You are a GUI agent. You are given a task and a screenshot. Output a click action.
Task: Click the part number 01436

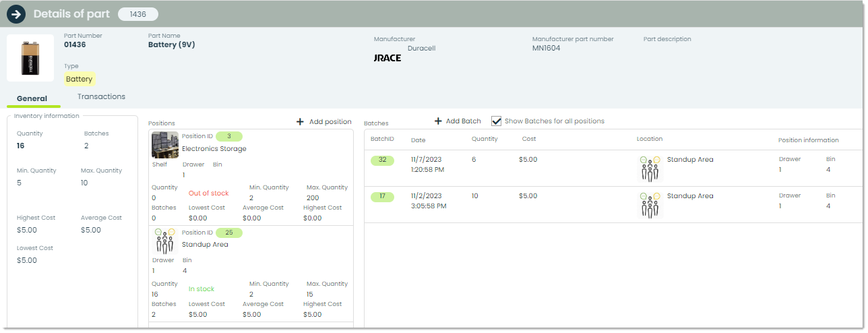pyautogui.click(x=75, y=45)
